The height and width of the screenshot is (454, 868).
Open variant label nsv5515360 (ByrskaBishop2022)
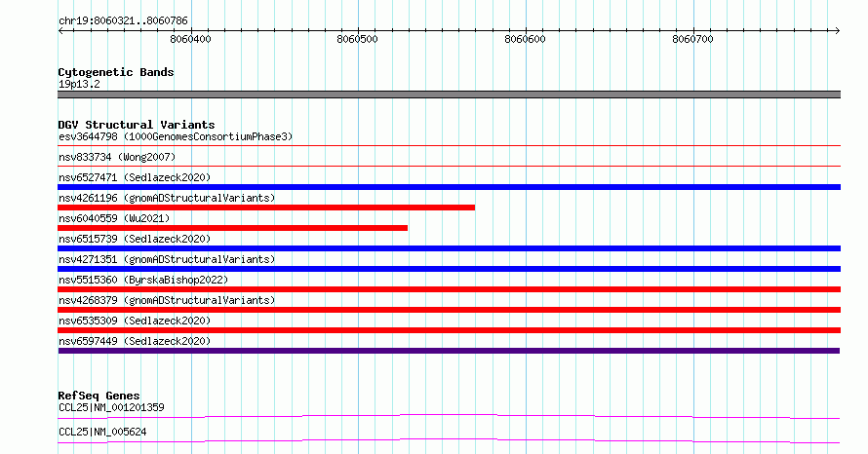(x=143, y=280)
